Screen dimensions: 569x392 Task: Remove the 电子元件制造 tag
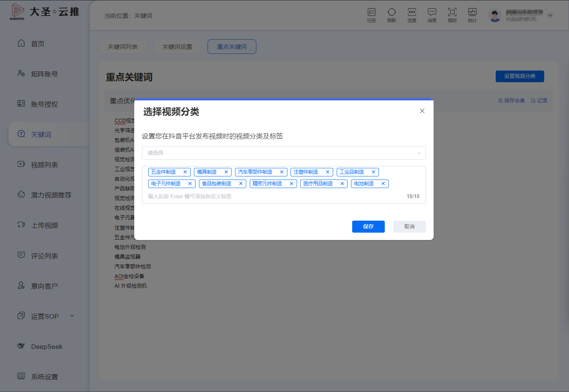click(190, 184)
